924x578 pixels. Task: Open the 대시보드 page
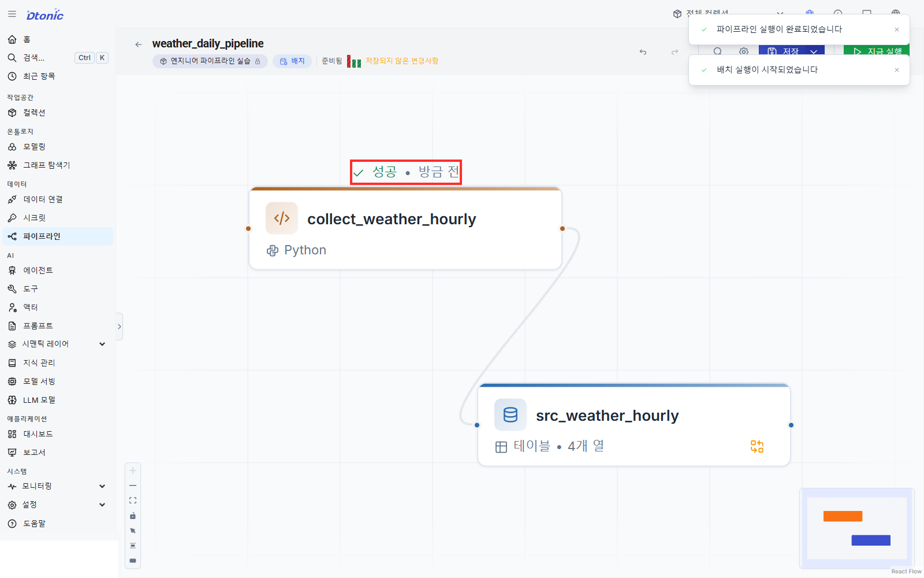pyautogui.click(x=58, y=434)
